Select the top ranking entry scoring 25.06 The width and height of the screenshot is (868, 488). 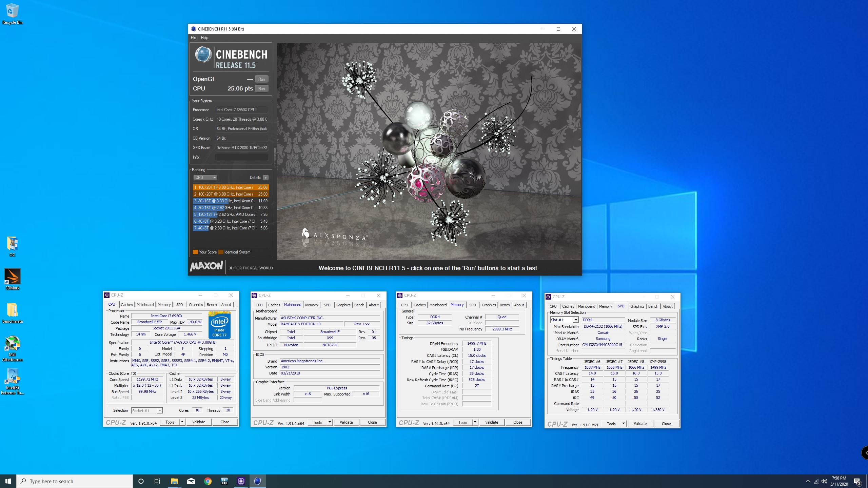pos(231,187)
